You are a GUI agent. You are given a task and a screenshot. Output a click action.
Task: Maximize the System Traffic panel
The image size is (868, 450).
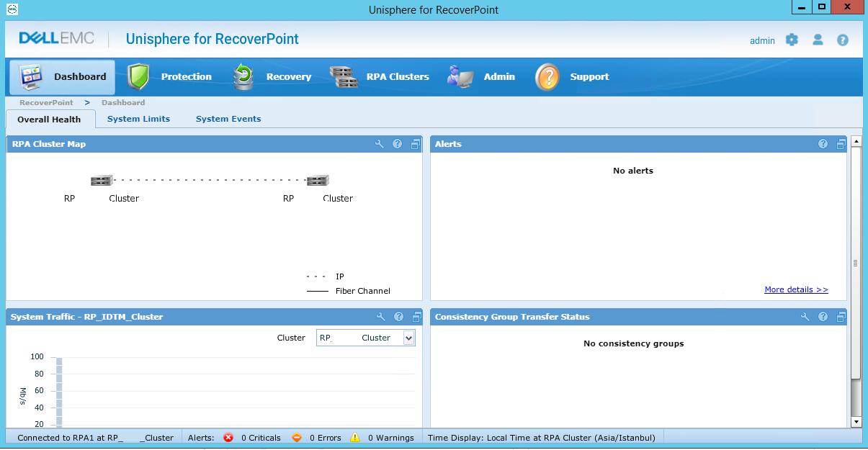point(416,317)
